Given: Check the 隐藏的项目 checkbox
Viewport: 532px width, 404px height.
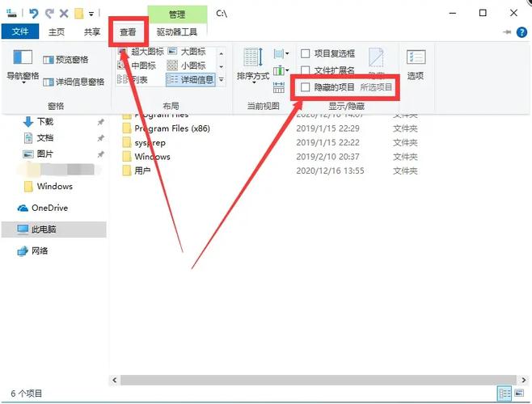Looking at the screenshot, I should (x=306, y=87).
